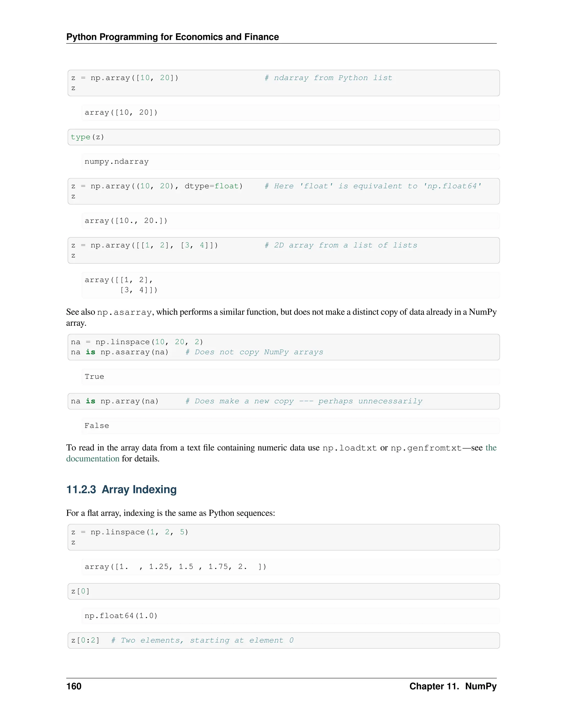Click the comment '# ndarray from Python list'

pos(328,78)
